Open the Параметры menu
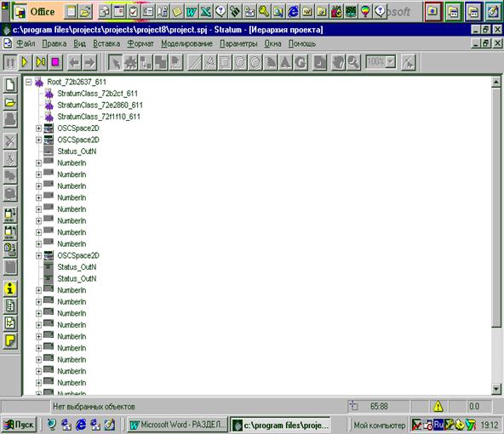The width and height of the screenshot is (504, 434). (x=238, y=43)
